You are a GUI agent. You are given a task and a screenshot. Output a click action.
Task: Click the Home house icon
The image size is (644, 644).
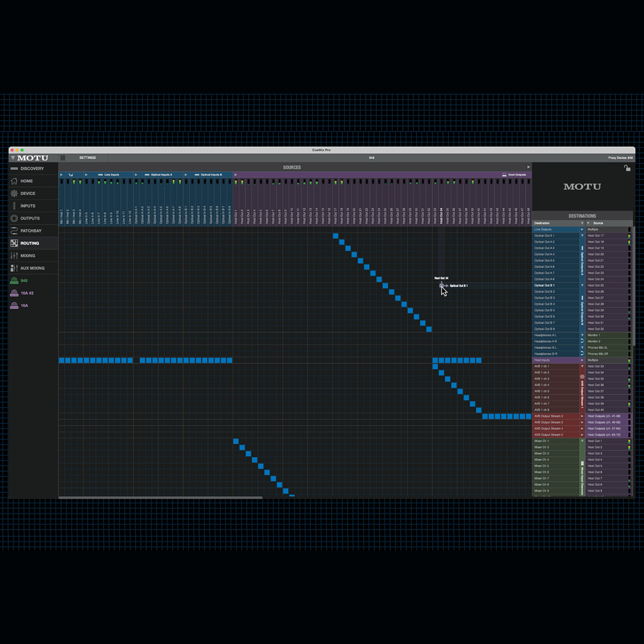[14, 181]
